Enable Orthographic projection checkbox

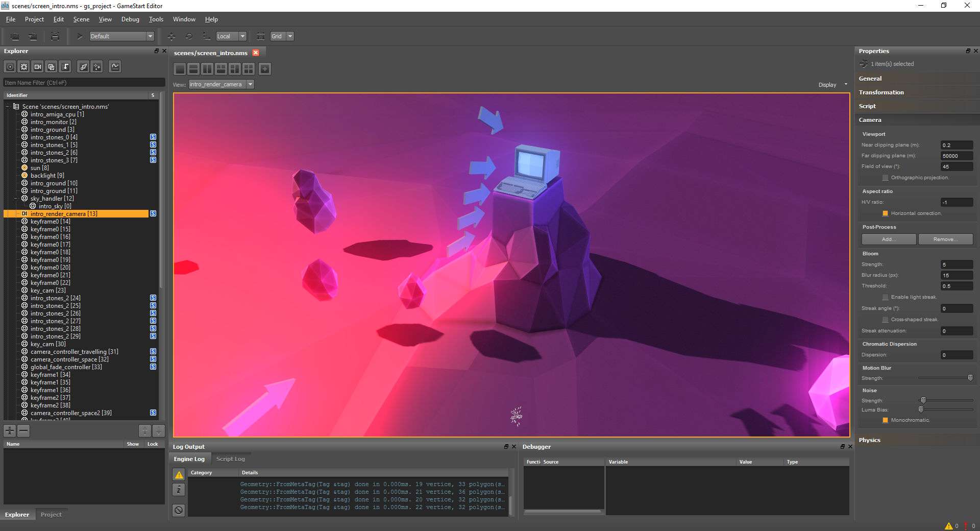click(x=885, y=178)
